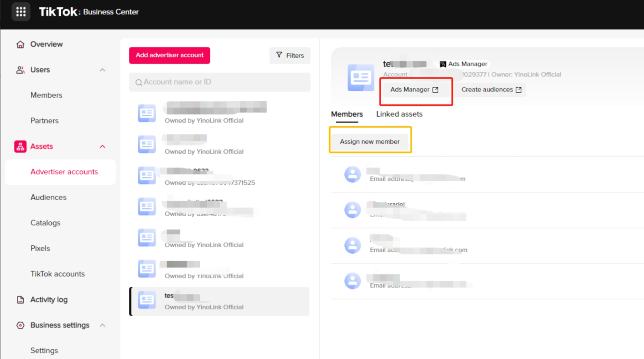Click Add advertiser account button
644x359 pixels.
coord(169,56)
